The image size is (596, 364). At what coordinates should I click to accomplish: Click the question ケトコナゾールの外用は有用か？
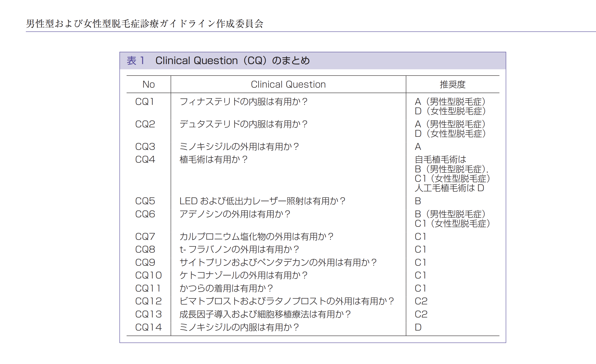pyautogui.click(x=243, y=275)
